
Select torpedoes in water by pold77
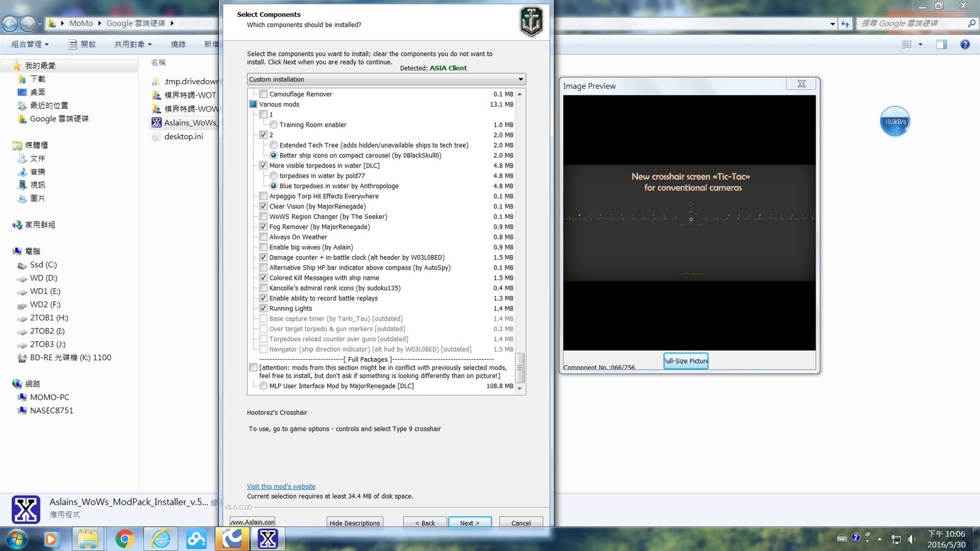(274, 176)
